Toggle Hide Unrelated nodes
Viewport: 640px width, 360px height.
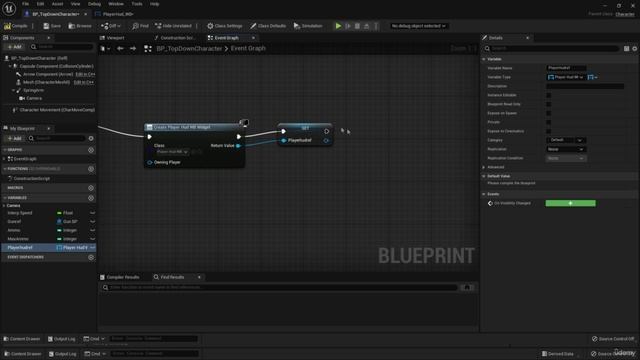tap(173, 26)
